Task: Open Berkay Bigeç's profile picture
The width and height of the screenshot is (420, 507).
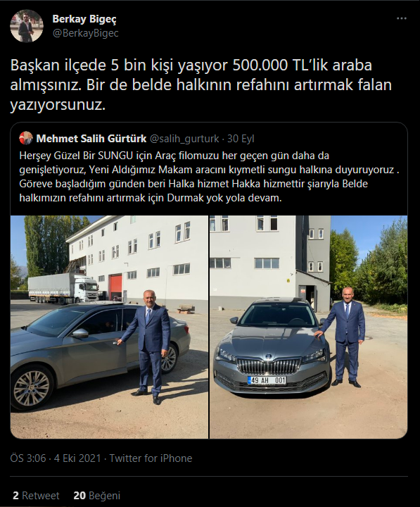Action: click(x=27, y=26)
